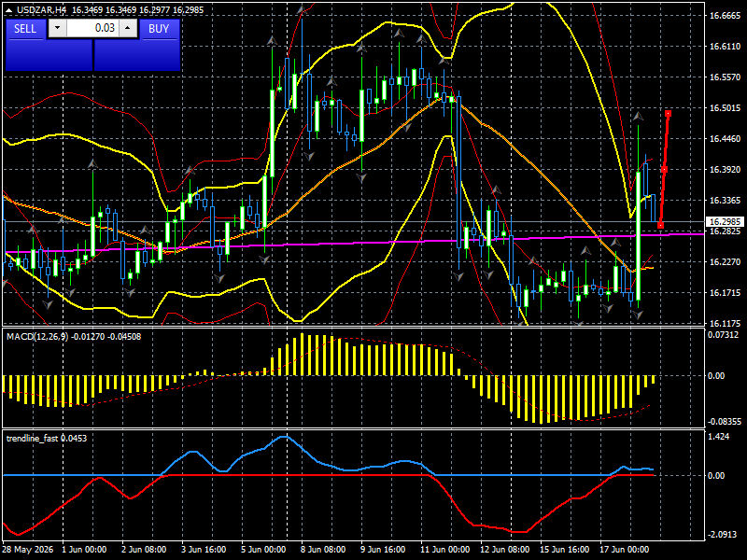Click price scale value 16.6665
Screen dimensions: 747x560
point(726,16)
